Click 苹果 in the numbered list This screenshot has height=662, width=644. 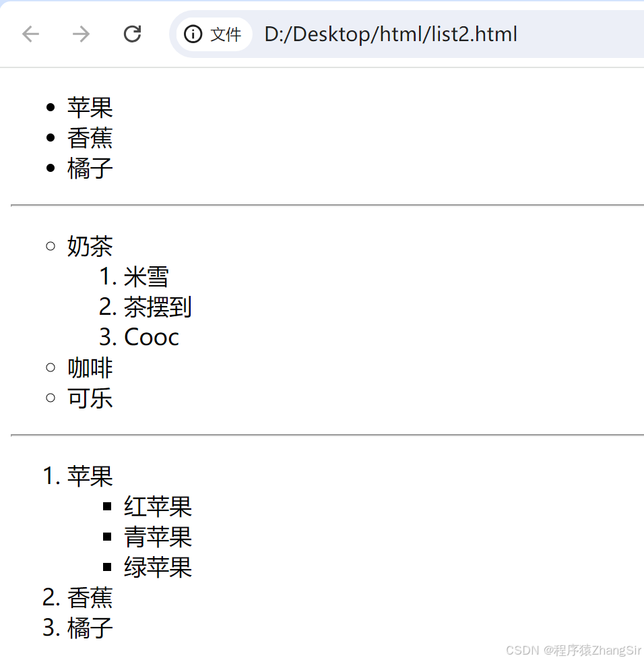pos(90,476)
